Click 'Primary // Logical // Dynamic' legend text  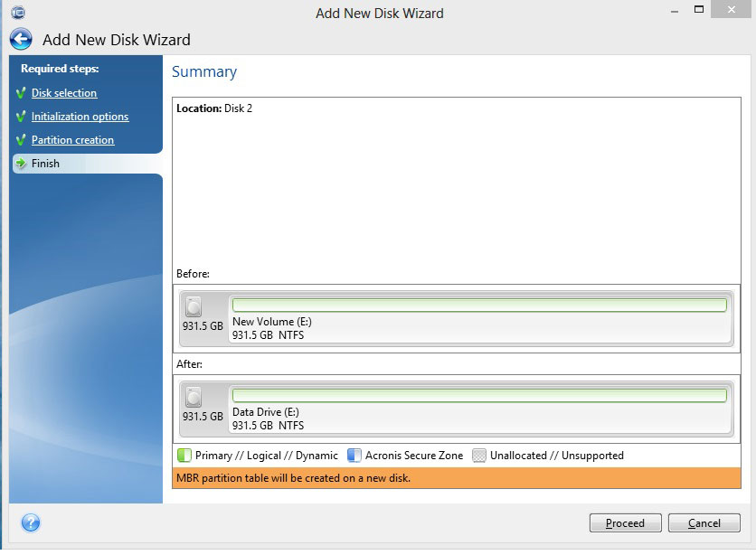click(x=267, y=456)
